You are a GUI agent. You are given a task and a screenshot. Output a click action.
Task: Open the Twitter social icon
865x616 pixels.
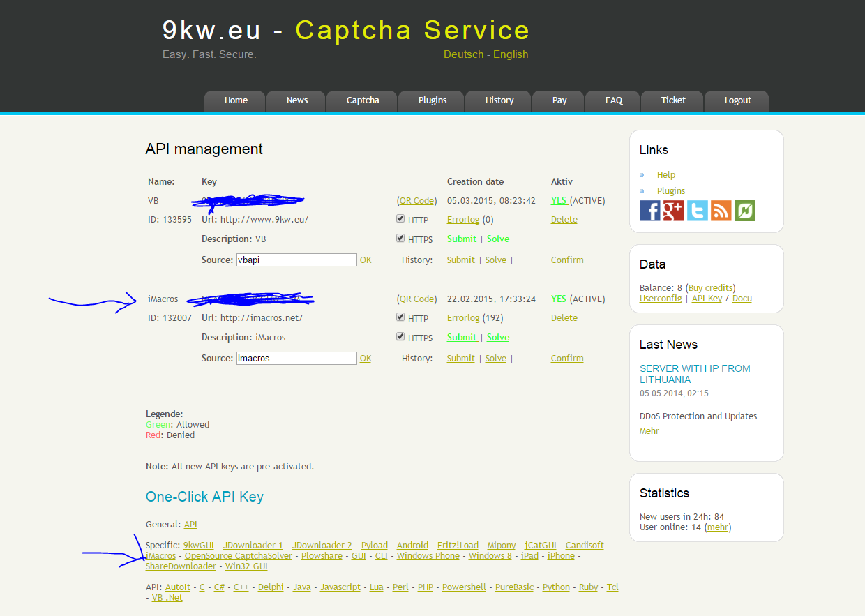pyautogui.click(x=697, y=211)
